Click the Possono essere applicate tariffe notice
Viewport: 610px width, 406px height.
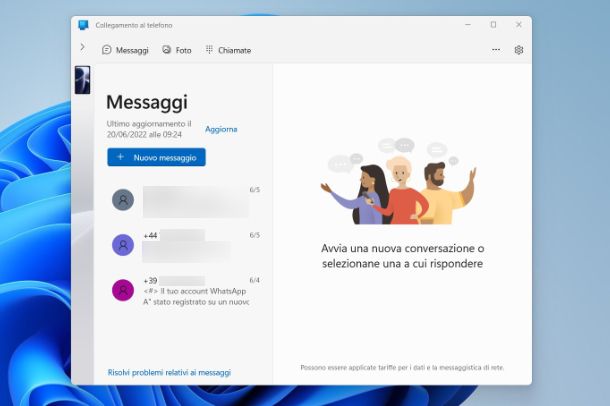click(x=402, y=368)
